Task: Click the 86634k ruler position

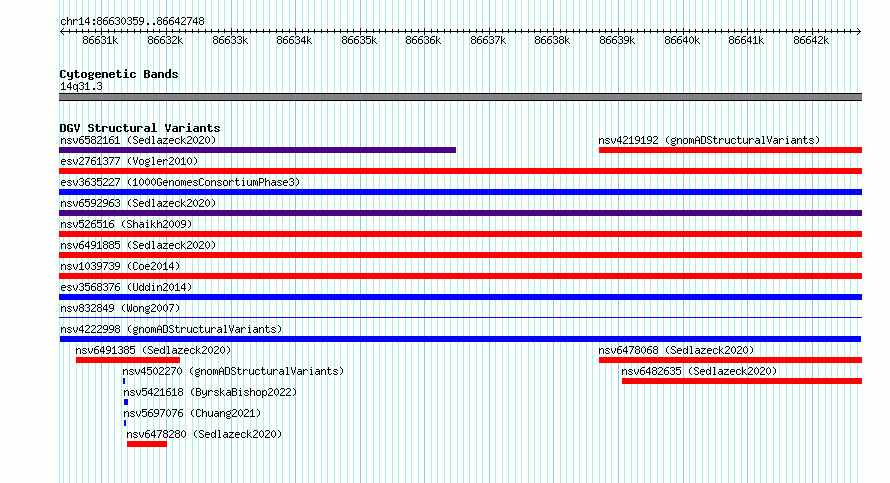Action: point(294,41)
